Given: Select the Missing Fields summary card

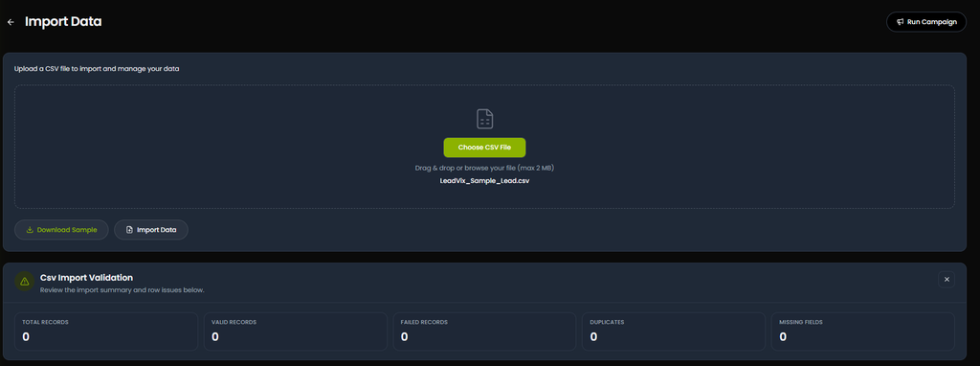Looking at the screenshot, I should tap(863, 332).
